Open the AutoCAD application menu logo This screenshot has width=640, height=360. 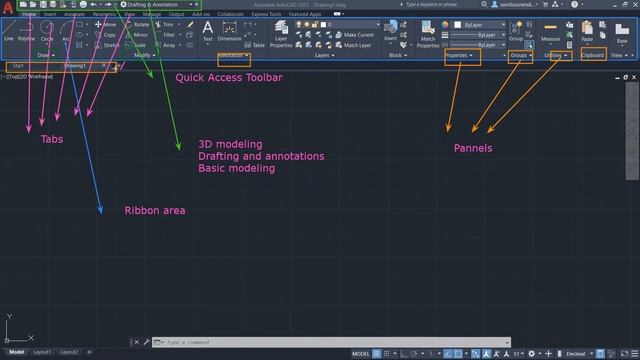click(x=7, y=7)
